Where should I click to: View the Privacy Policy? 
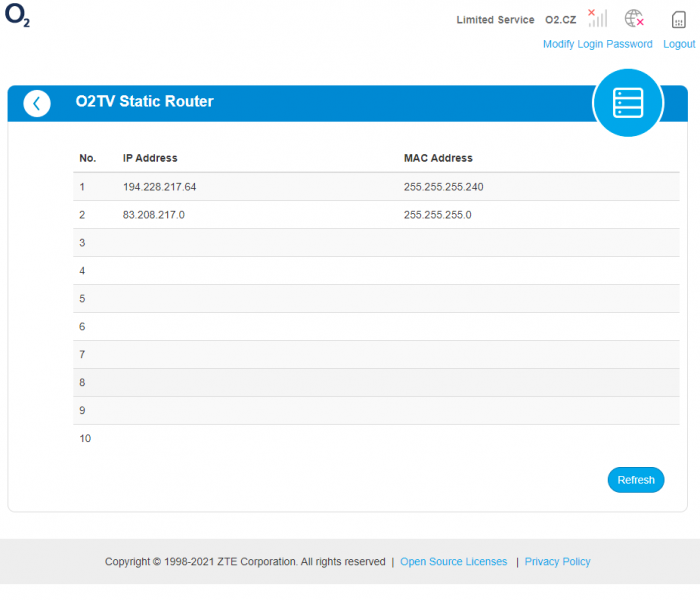pos(557,562)
